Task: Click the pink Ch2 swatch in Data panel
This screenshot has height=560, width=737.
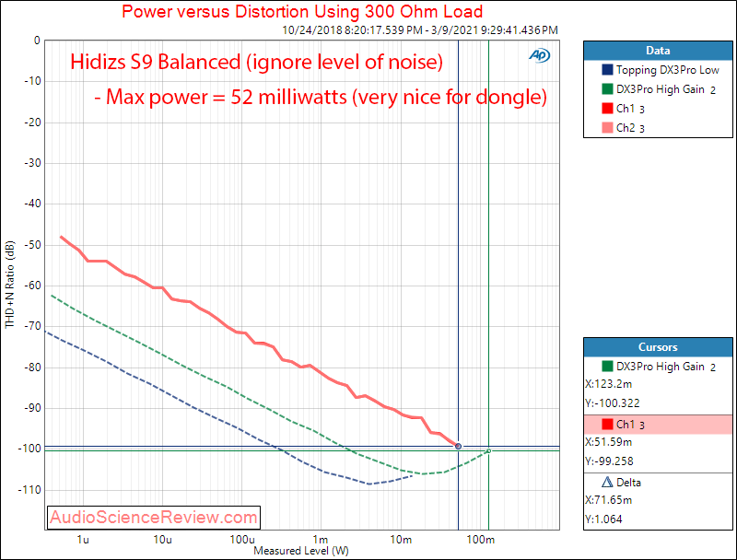Action: (607, 127)
